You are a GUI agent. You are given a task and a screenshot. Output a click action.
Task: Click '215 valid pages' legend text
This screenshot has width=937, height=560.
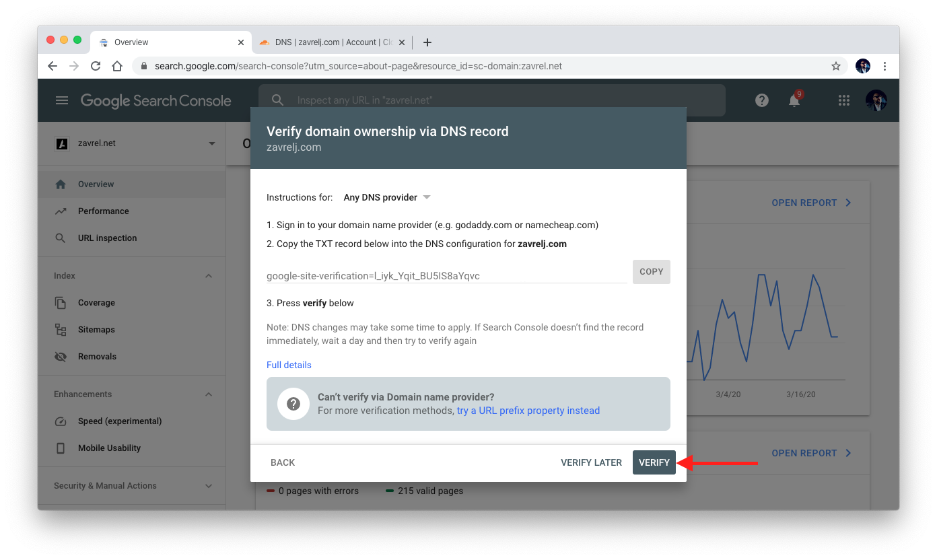pos(430,491)
